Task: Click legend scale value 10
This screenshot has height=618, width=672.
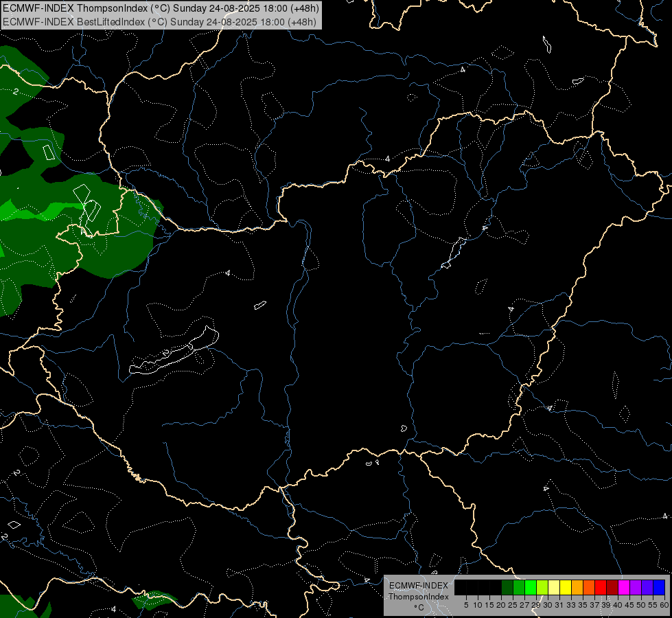Action: (478, 605)
